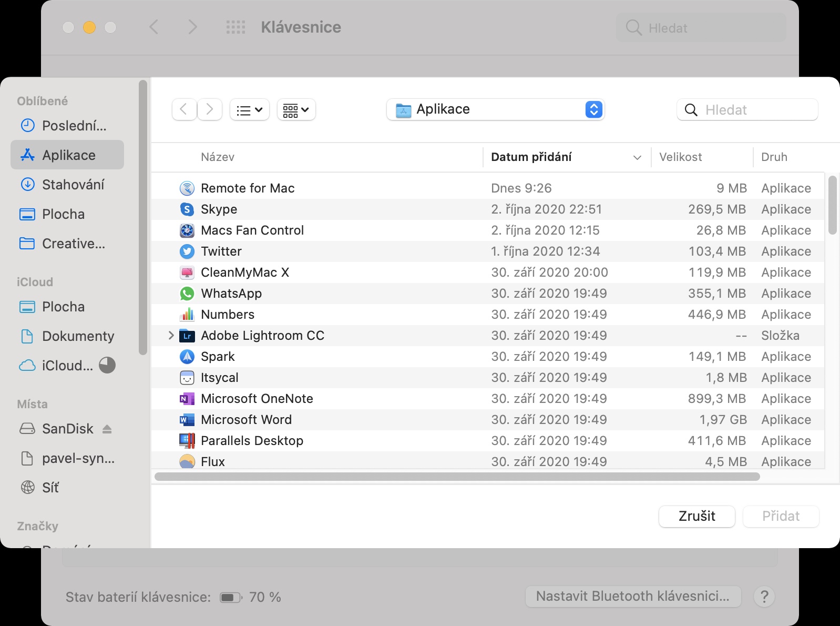Screen dimensions: 840x626
Task: Open Plocha under Oblíbené
Action: click(67, 214)
